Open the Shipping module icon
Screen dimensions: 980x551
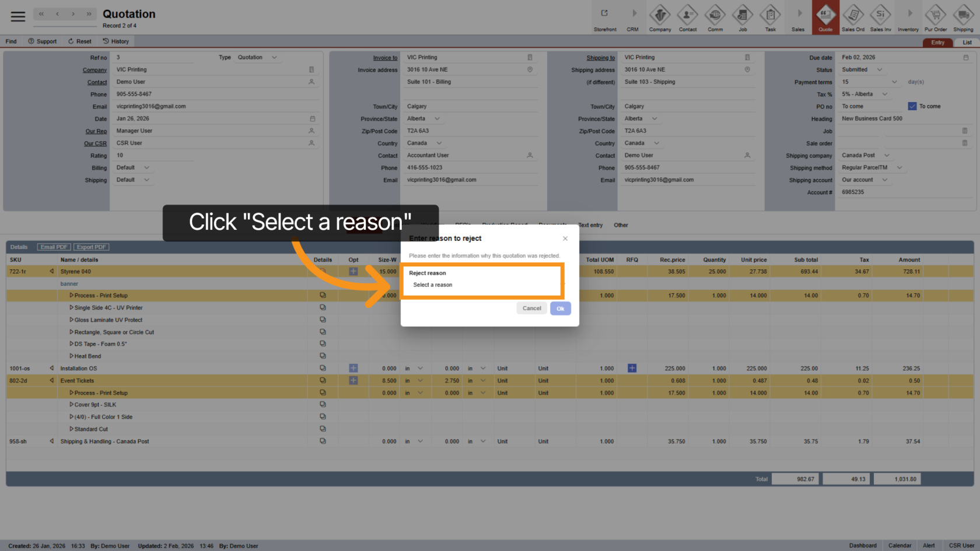[963, 16]
